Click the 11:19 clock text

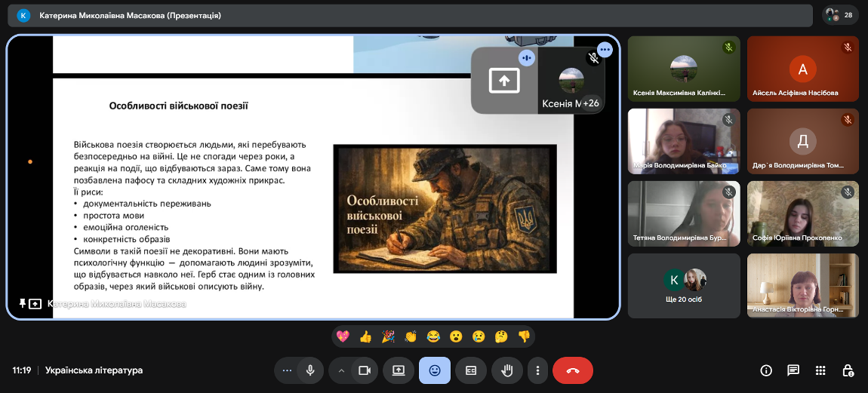[22, 370]
